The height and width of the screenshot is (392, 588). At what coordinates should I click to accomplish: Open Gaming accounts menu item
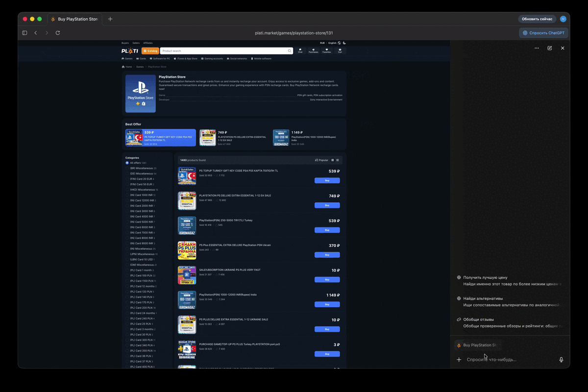point(212,58)
